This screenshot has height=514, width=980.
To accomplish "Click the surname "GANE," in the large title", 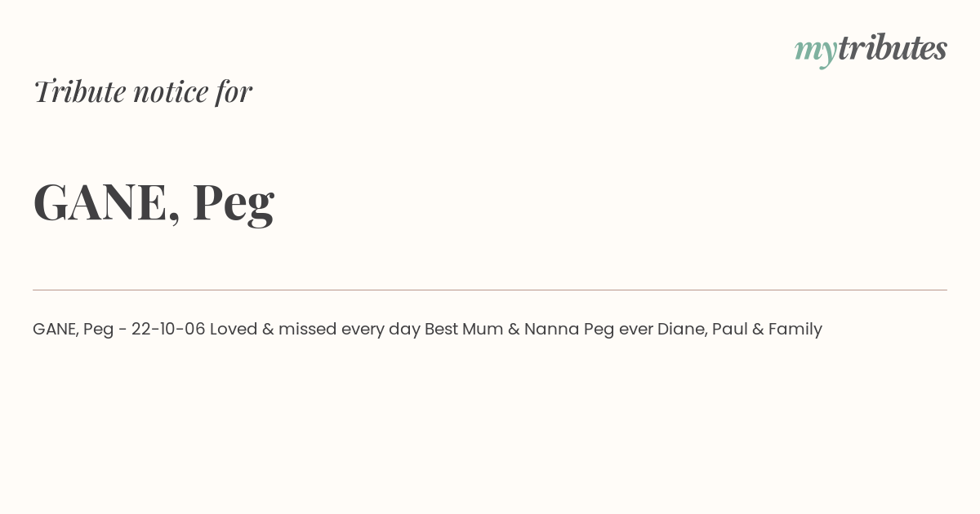I will click(x=106, y=202).
